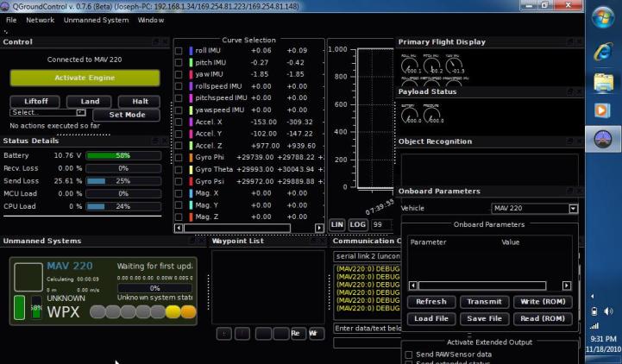Close the Control panel
The width and height of the screenshot is (622, 364).
point(166,41)
